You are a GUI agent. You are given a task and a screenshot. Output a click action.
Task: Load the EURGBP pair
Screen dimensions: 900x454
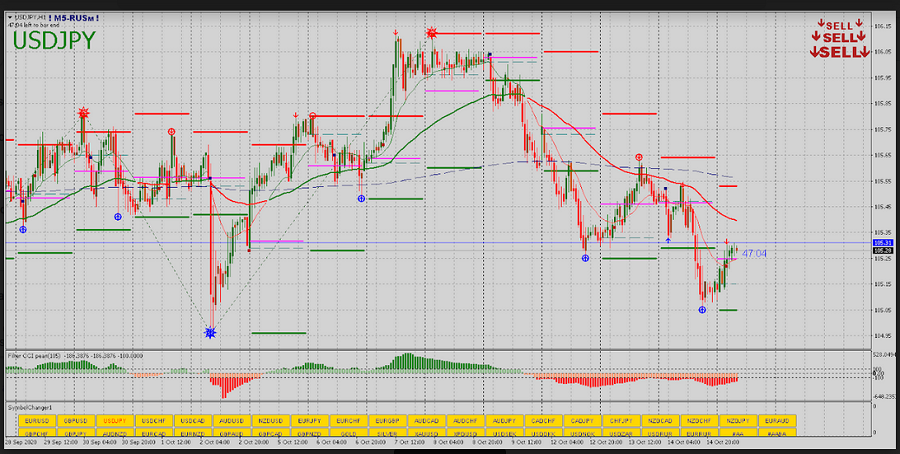388,422
